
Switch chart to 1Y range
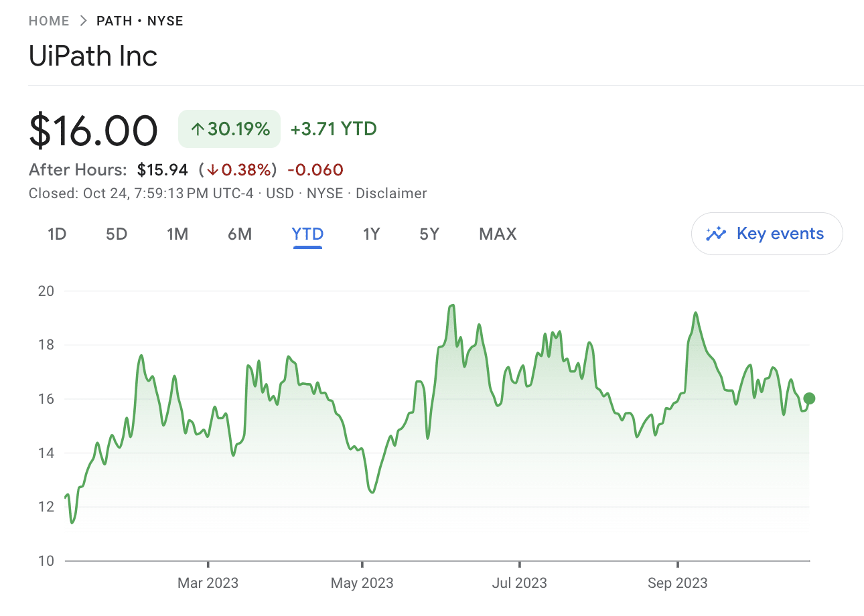point(372,234)
